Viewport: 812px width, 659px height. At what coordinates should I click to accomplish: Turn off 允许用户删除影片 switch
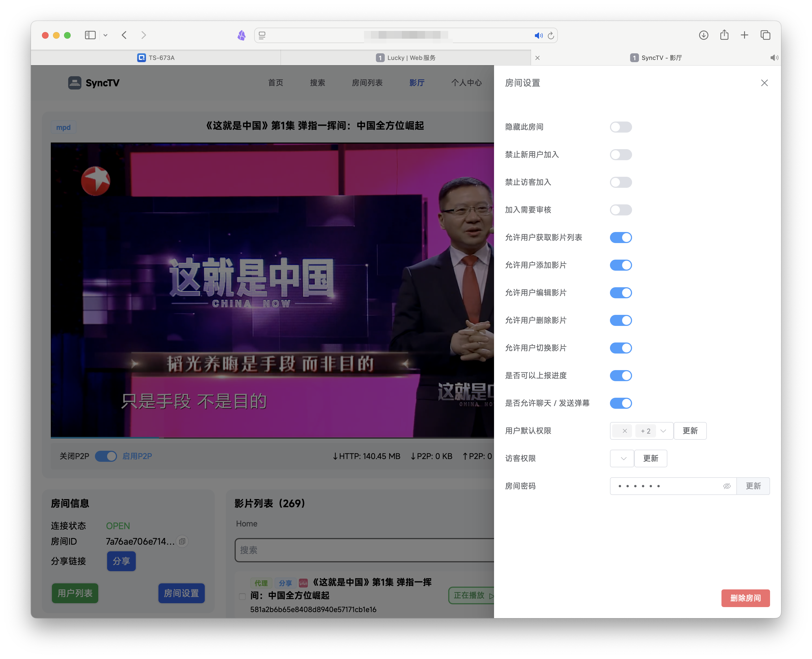click(x=620, y=320)
